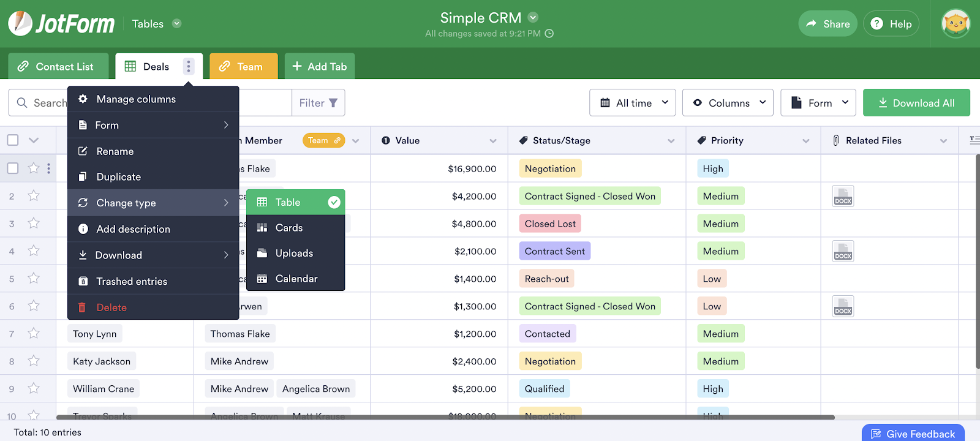Select the Table view type
980x441 pixels.
point(296,202)
